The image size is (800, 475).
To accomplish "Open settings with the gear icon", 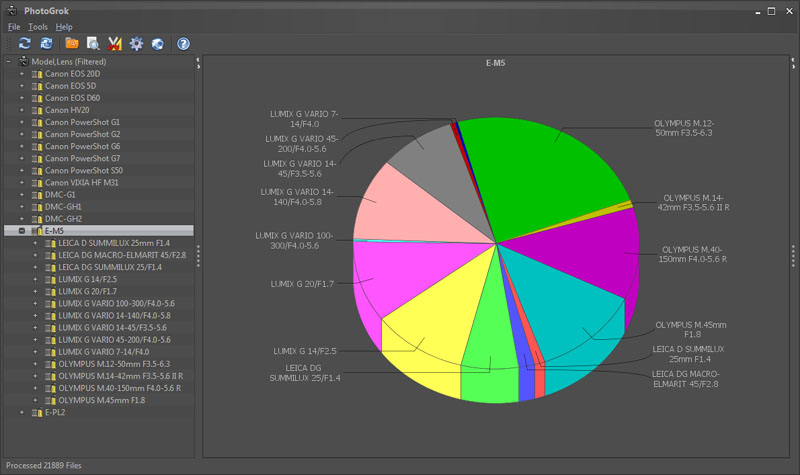I will tap(136, 44).
